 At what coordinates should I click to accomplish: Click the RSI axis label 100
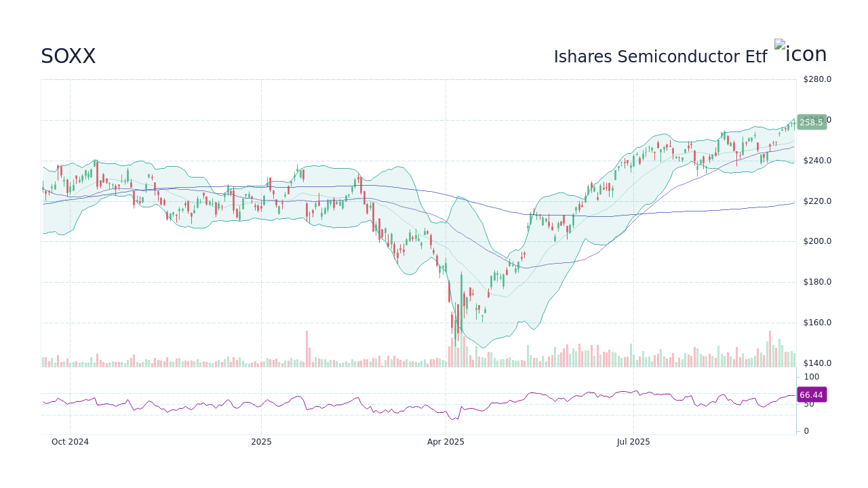pyautogui.click(x=812, y=377)
